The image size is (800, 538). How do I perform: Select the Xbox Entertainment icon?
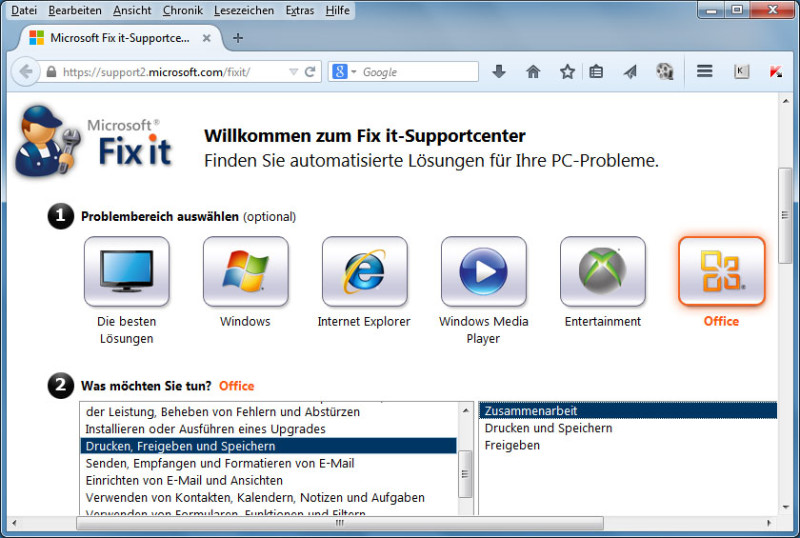pos(603,271)
